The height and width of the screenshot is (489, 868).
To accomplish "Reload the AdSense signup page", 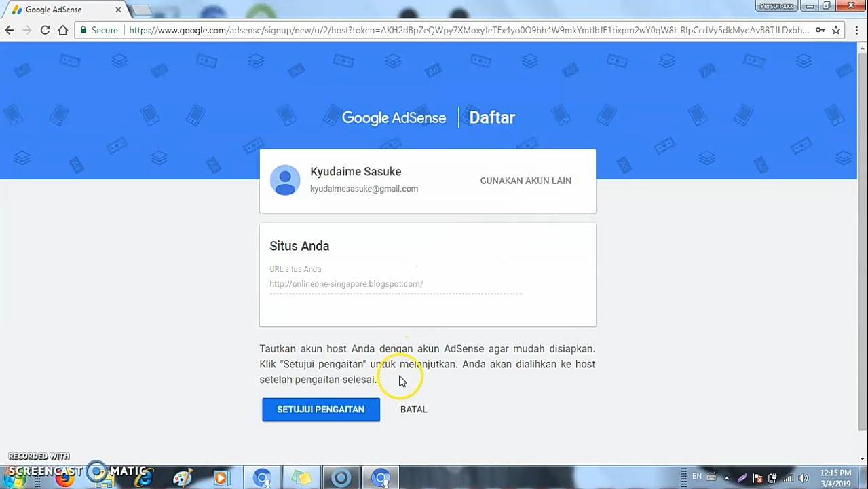I will point(45,30).
